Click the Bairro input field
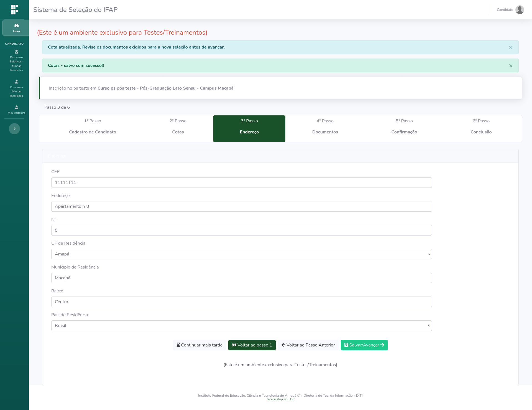Image resolution: width=532 pixels, height=410 pixels. click(x=242, y=302)
